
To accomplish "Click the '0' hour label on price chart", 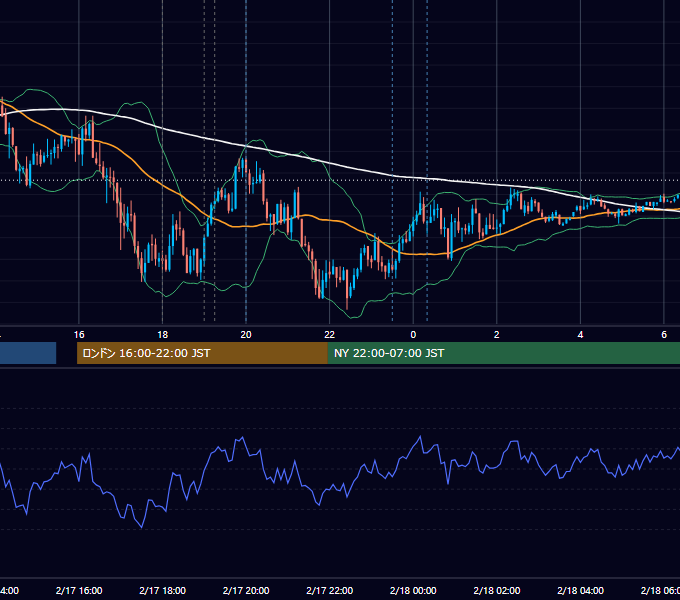I will (413, 335).
